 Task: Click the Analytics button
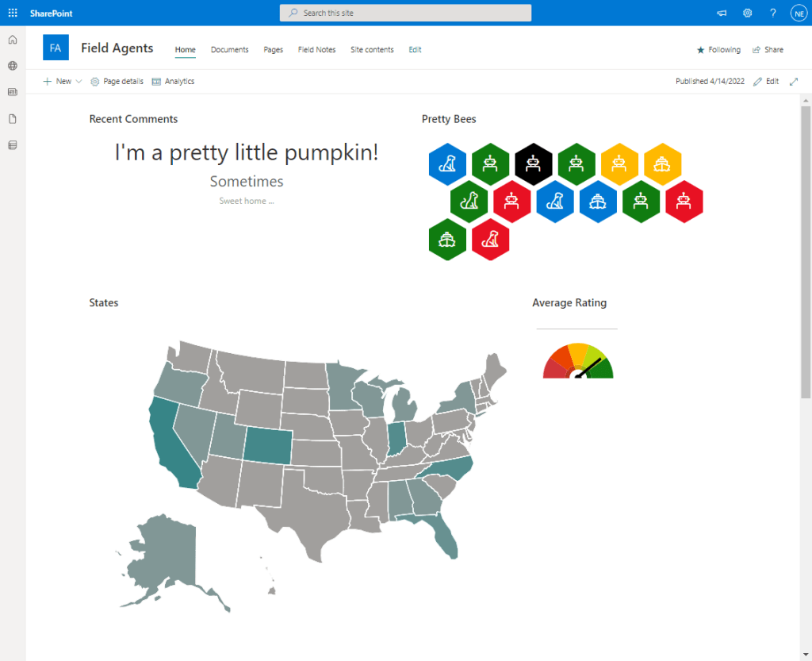[x=173, y=82]
